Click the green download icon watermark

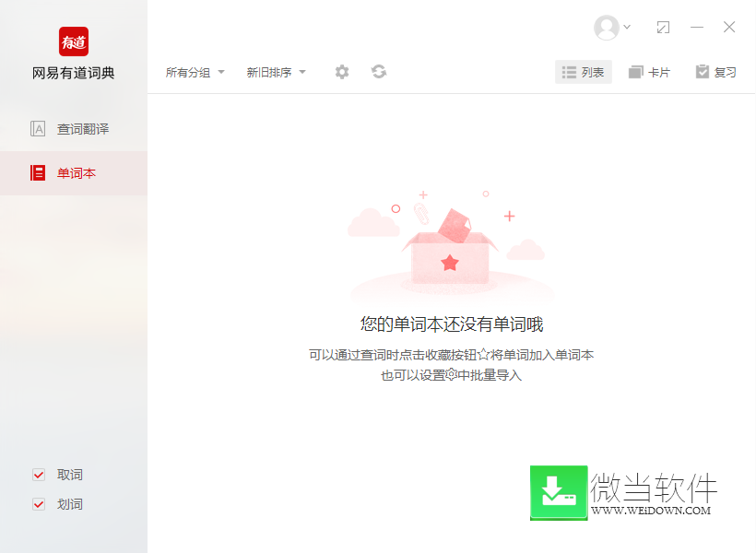pos(559,492)
